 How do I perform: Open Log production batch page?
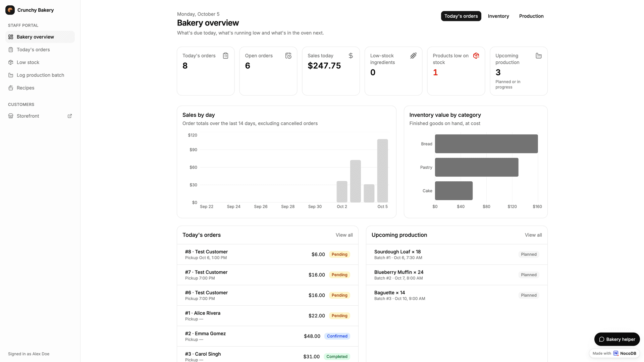40,75
